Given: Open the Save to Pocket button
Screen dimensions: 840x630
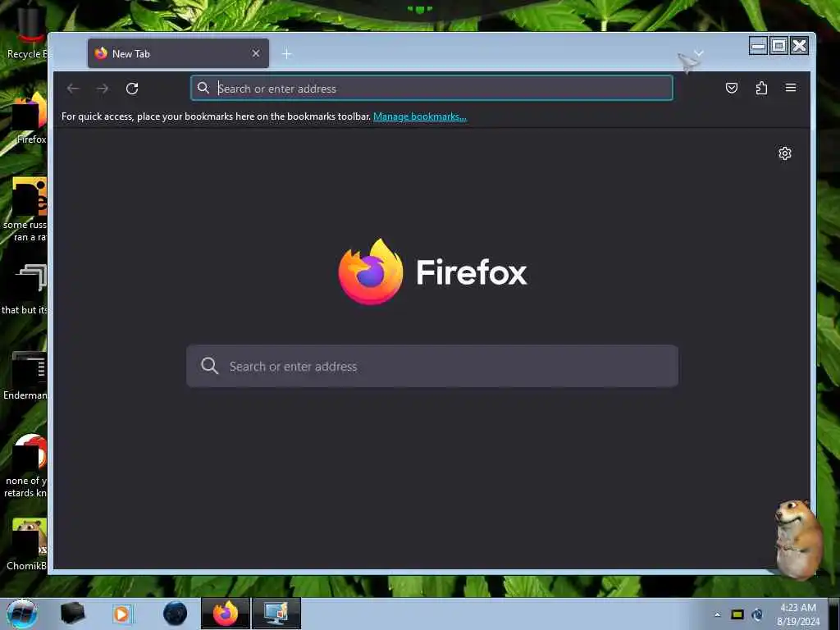Looking at the screenshot, I should tap(731, 88).
